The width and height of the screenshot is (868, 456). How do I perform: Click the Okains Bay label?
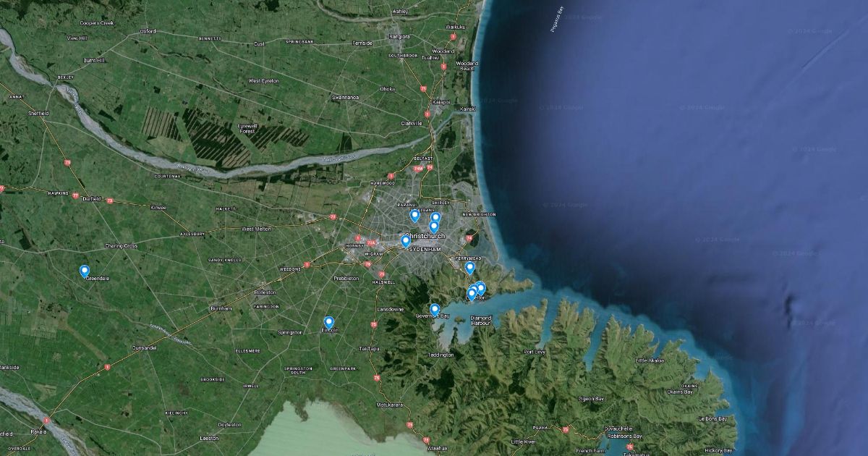point(680,392)
